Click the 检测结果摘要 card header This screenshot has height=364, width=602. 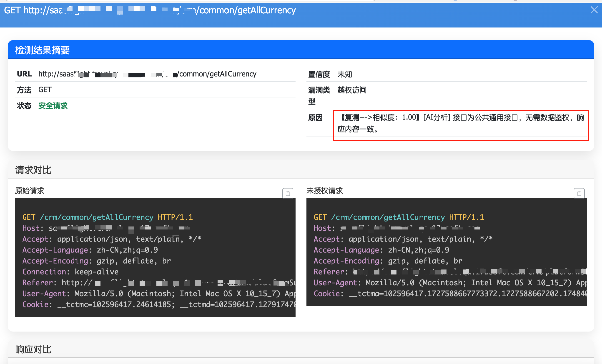tap(42, 50)
